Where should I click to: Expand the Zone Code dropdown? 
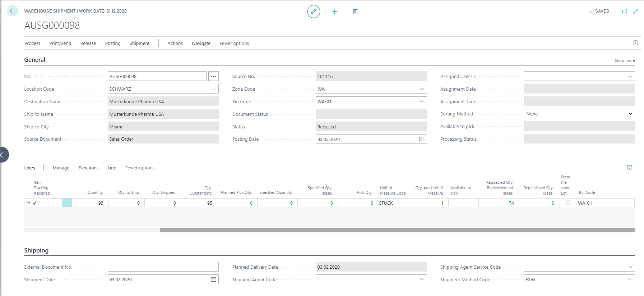pyautogui.click(x=422, y=89)
